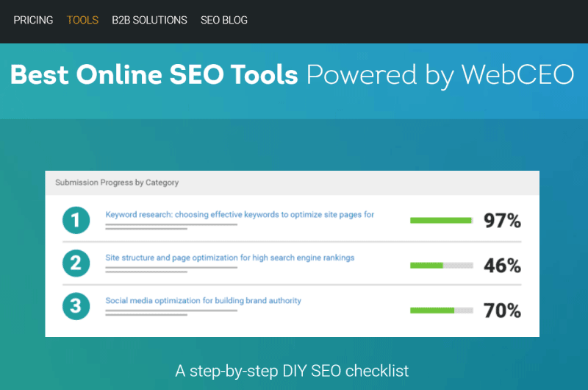This screenshot has width=588, height=390.
Task: Click the number 1 circle icon
Action: point(76,220)
